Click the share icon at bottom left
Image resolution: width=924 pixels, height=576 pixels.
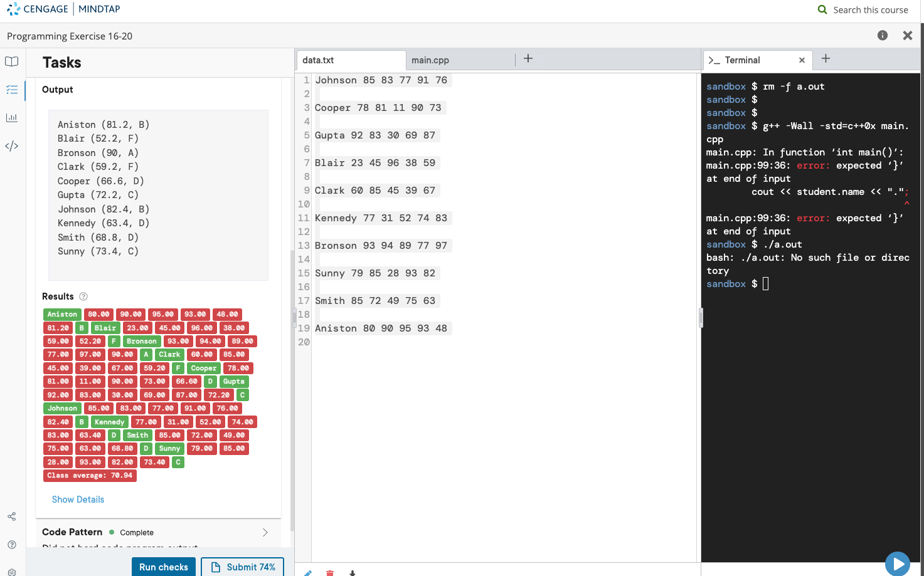(x=11, y=516)
